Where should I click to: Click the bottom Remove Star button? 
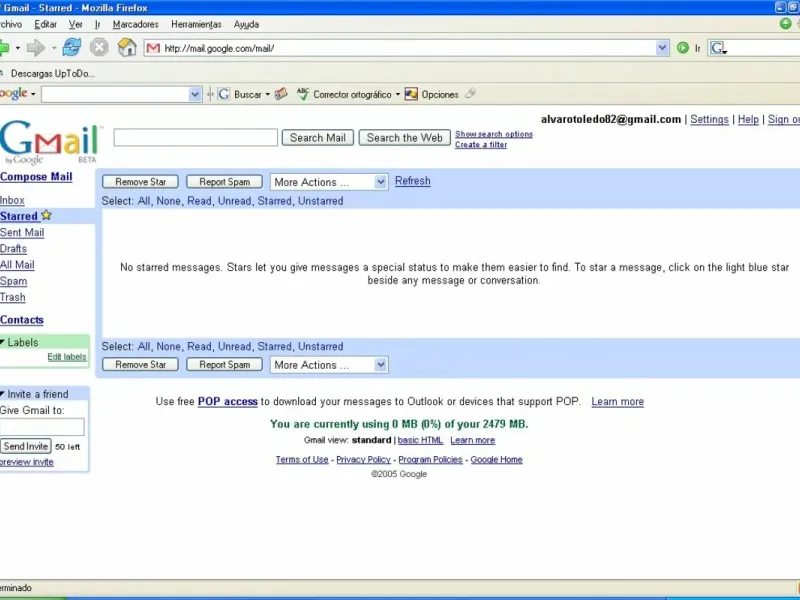[140, 364]
